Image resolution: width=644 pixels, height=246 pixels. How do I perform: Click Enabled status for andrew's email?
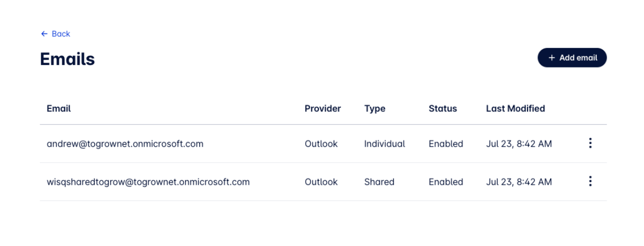(x=446, y=144)
